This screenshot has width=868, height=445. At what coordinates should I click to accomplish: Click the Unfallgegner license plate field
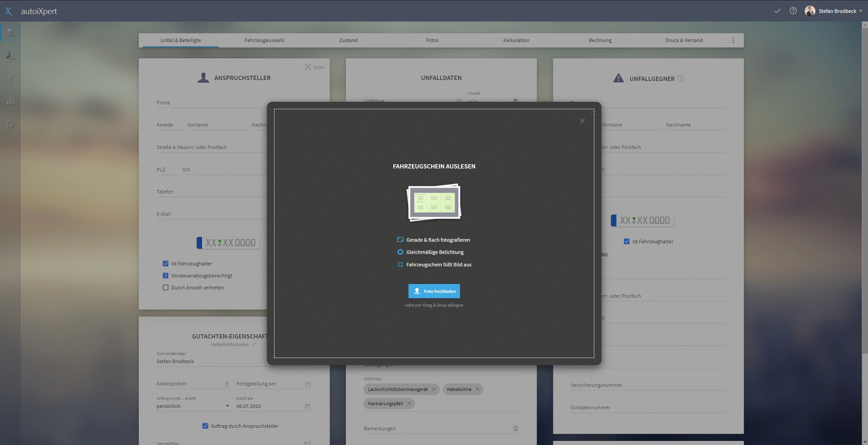642,221
